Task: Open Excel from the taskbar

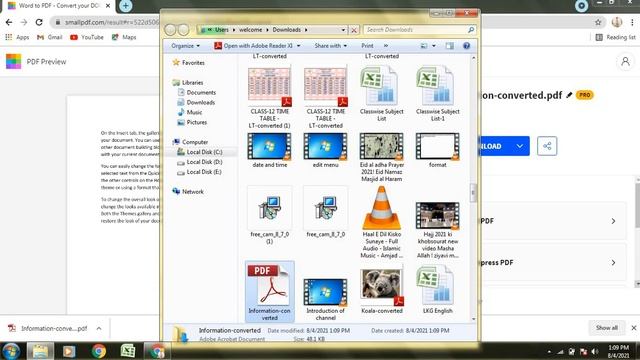Action: [128, 351]
